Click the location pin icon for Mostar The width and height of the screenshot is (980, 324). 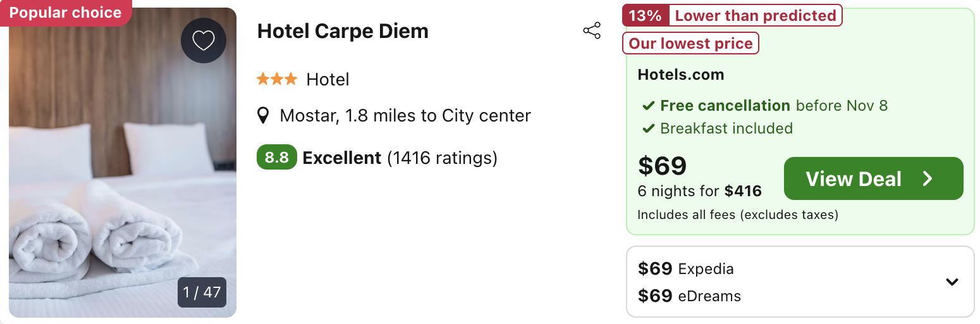tap(263, 116)
